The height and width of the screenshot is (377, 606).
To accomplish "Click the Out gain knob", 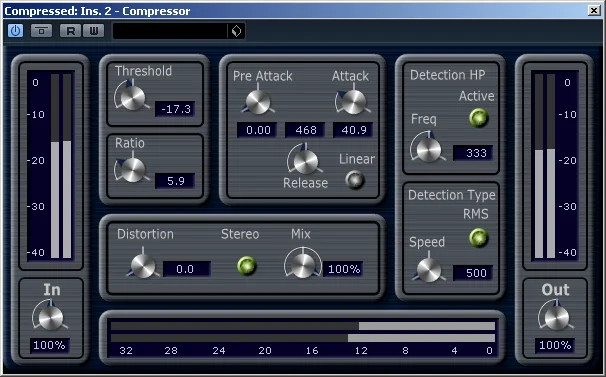I will point(557,318).
